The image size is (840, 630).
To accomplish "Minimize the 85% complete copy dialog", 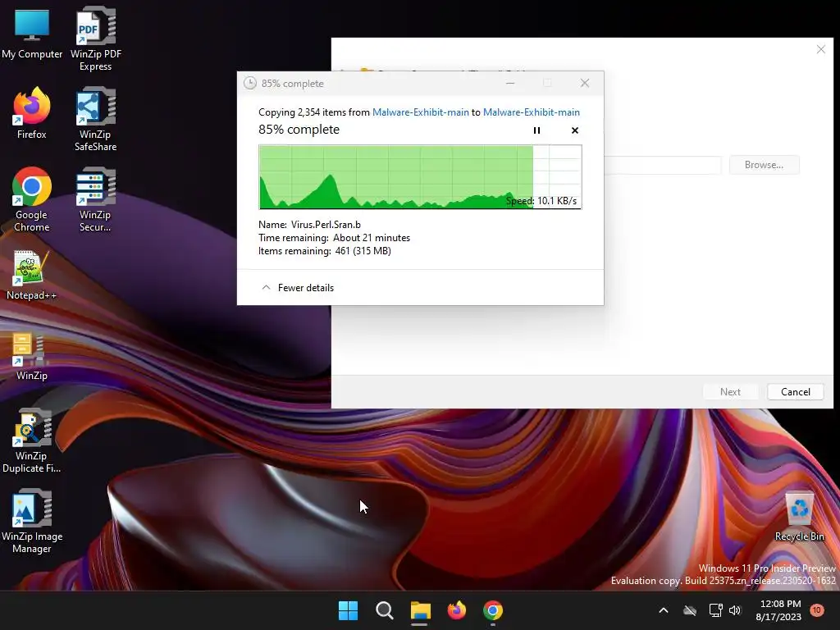I will [510, 83].
